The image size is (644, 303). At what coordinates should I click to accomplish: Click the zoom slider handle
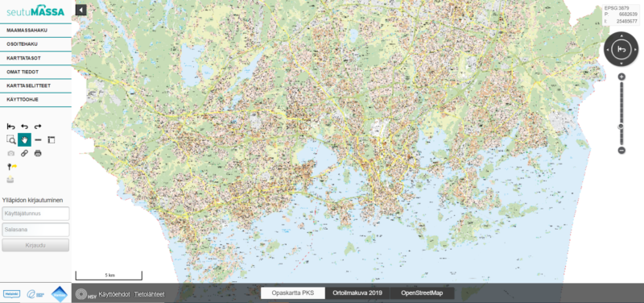[x=621, y=127]
